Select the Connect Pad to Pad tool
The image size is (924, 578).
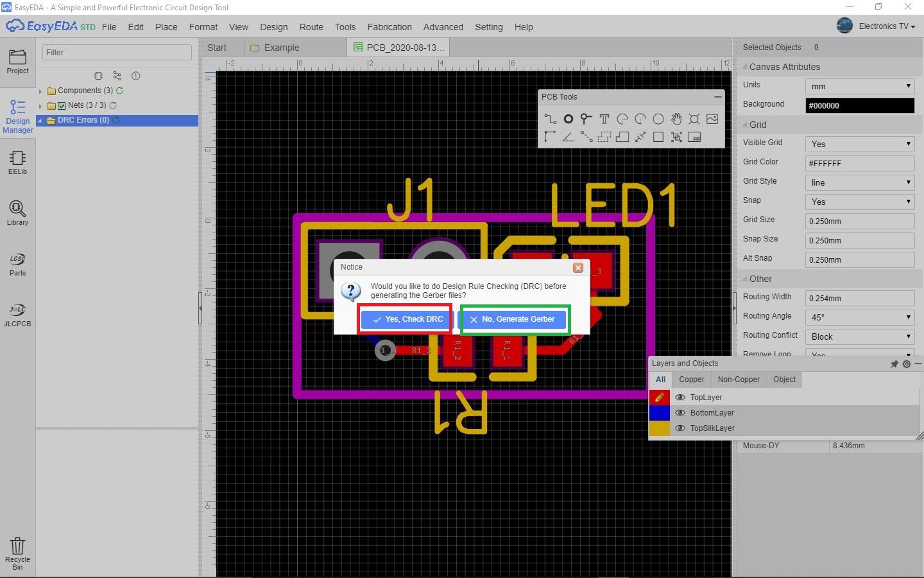point(586,137)
